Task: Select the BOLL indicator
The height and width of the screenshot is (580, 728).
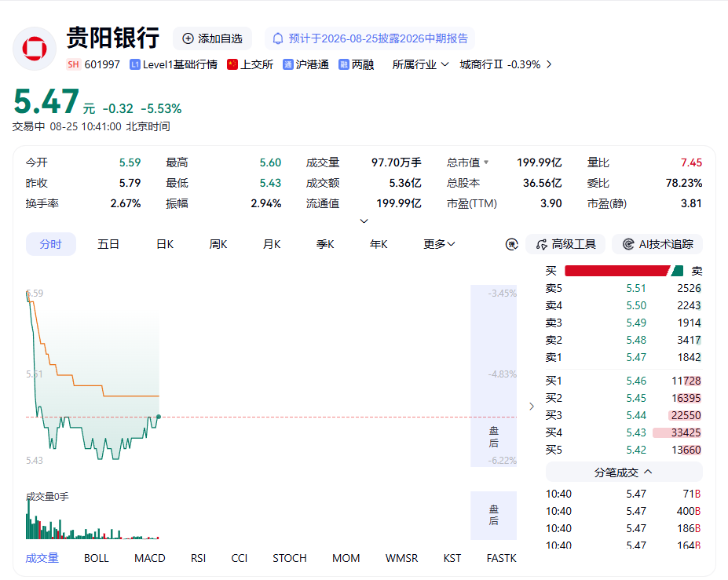Action: coord(96,558)
